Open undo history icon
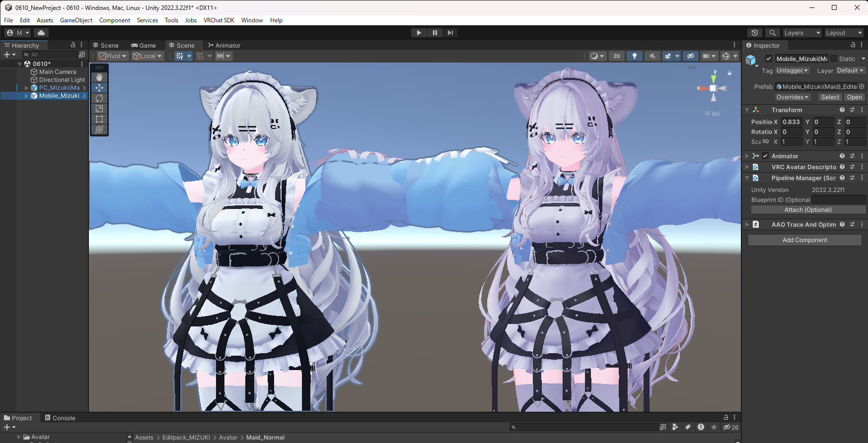Screen dimensions: 868x443 tap(755, 33)
